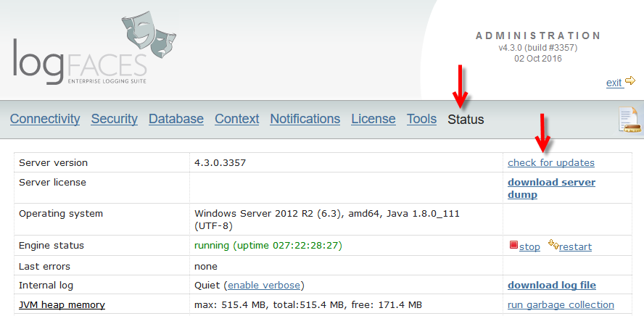Click the ADMINISTRATION heading
This screenshot has width=644, height=316.
[x=538, y=36]
